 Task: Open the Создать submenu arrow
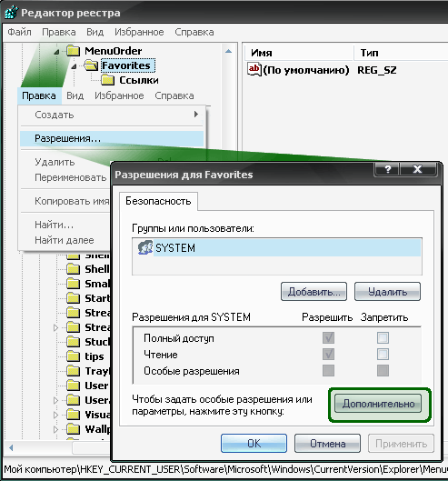[x=196, y=115]
